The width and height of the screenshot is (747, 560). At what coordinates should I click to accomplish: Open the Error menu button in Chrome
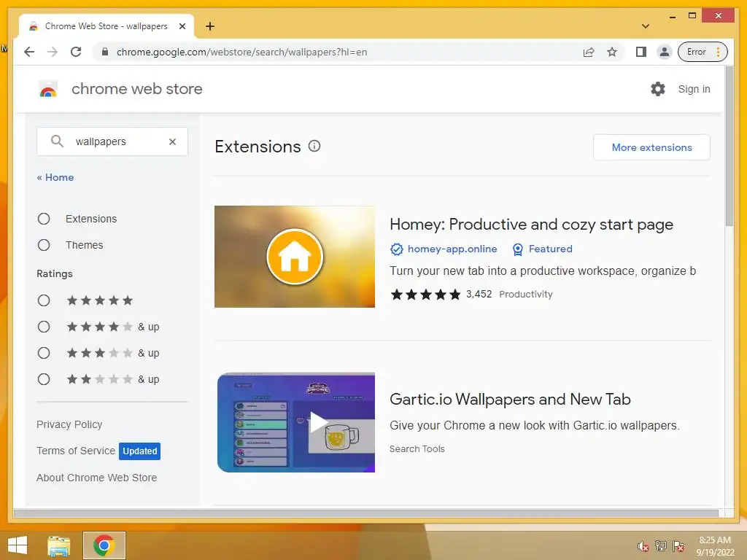[703, 52]
